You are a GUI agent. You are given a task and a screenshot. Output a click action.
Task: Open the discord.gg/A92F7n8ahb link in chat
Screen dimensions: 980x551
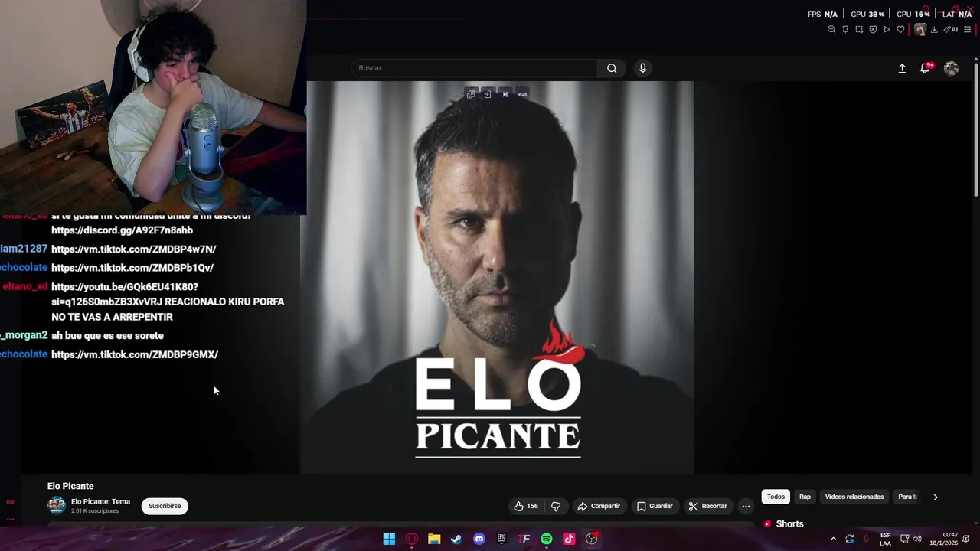122,230
